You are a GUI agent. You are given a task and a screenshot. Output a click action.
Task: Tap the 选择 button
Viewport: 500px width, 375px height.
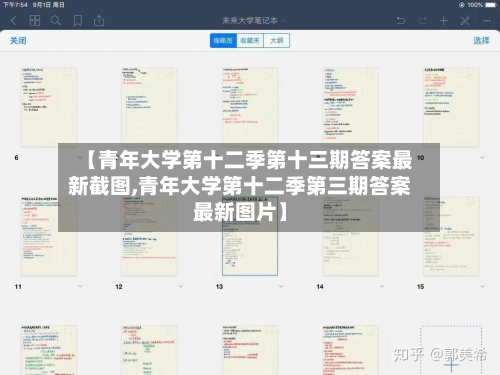[x=481, y=41]
